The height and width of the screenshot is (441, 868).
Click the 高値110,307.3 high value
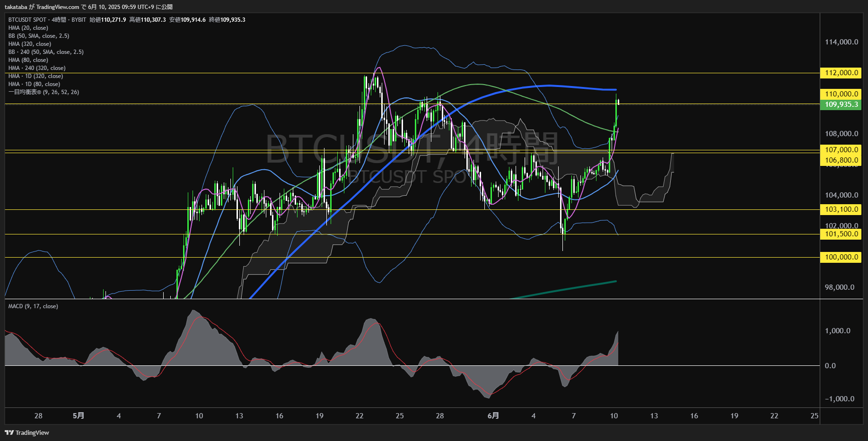pos(148,20)
